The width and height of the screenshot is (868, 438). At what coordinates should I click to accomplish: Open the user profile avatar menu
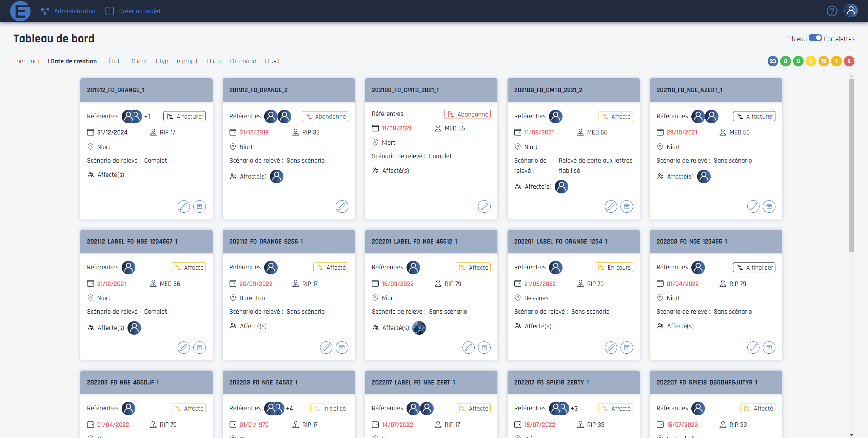tap(851, 11)
